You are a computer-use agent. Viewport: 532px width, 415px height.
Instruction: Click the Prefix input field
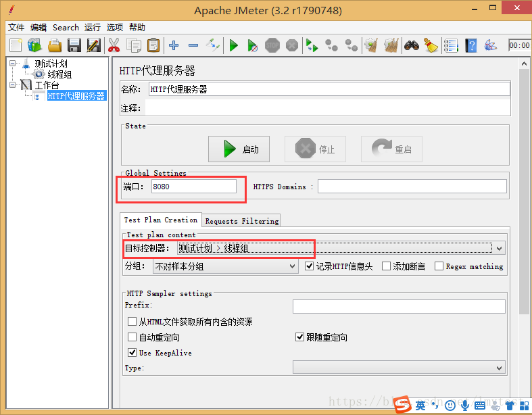(399, 306)
